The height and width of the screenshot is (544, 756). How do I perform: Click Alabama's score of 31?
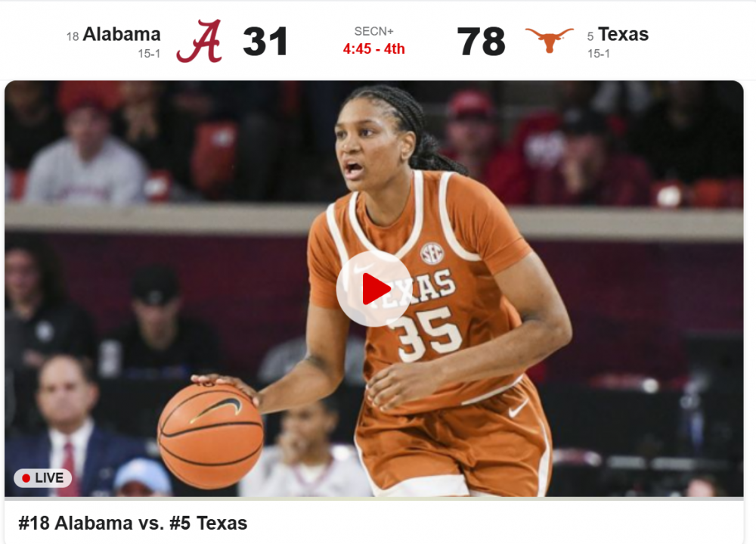tap(265, 42)
